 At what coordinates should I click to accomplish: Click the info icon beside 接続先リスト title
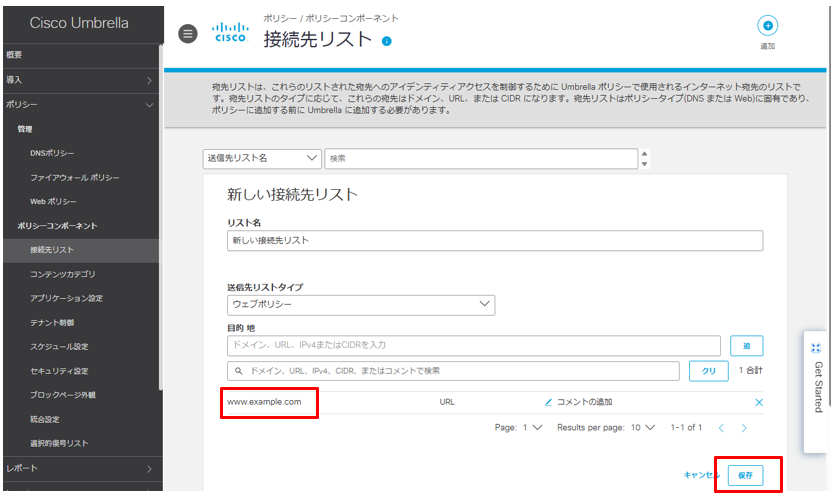coord(387,41)
